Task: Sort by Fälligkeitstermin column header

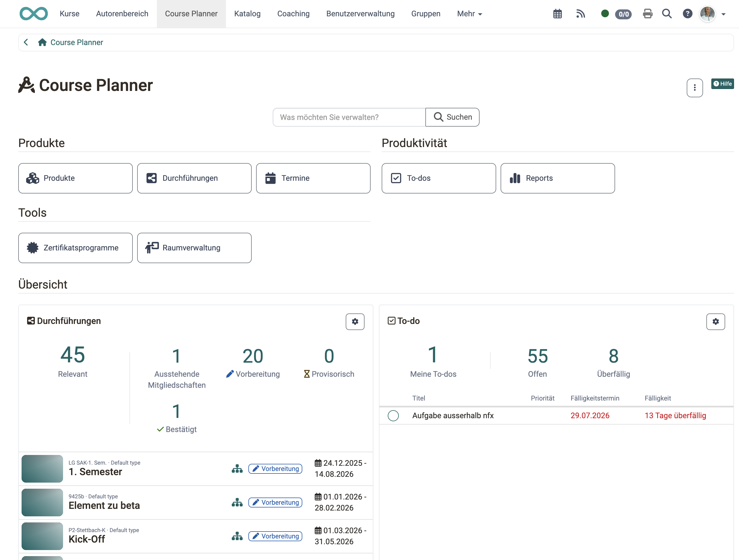Action: coord(595,398)
